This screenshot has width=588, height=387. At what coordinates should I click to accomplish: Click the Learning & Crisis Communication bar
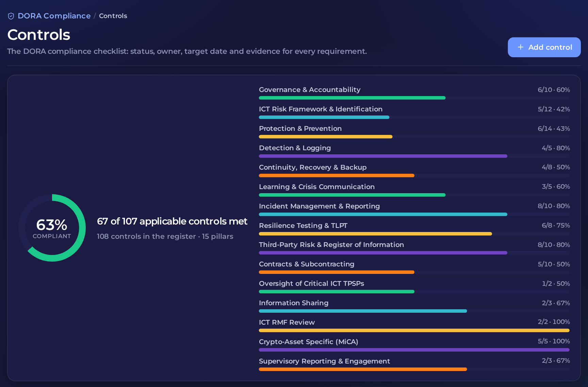tap(414, 195)
